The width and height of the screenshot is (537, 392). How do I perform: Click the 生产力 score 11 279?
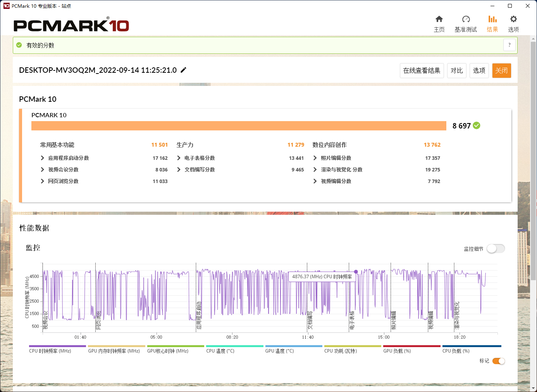[296, 145]
